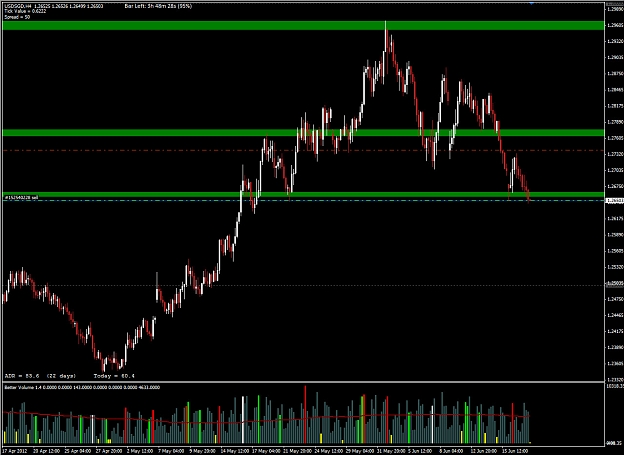Click the 31 May 20:00 time label
This screenshot has width=625, height=456.
[x=389, y=450]
